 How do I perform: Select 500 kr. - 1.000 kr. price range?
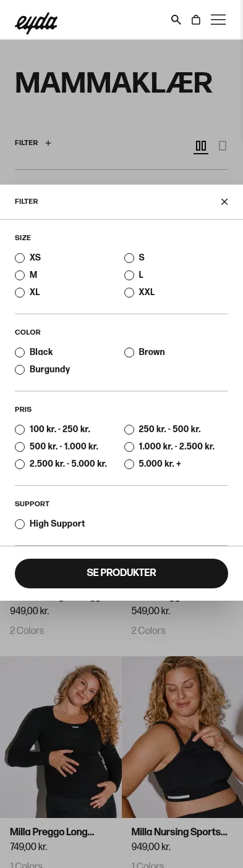click(x=57, y=446)
